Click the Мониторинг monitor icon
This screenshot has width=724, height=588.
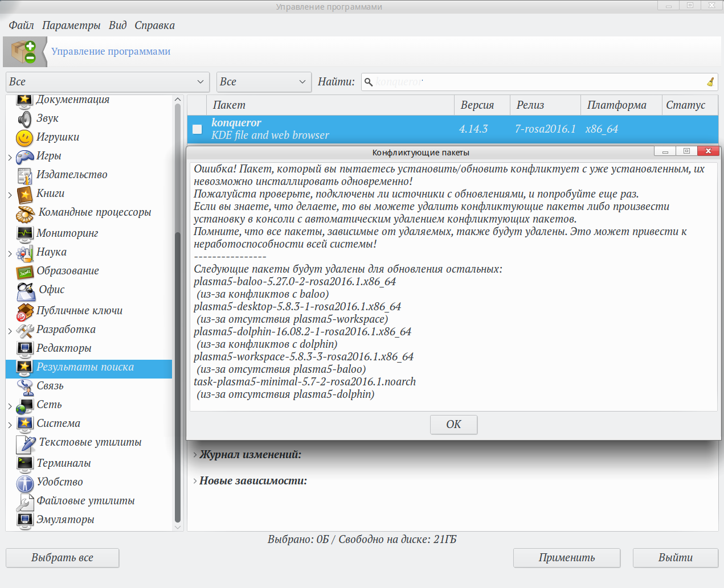[24, 233]
